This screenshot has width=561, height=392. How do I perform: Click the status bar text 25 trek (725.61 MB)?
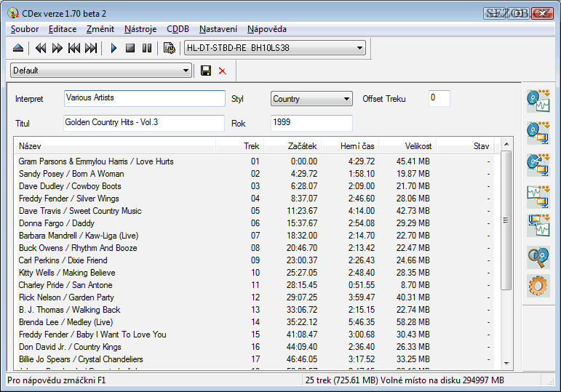(x=342, y=380)
